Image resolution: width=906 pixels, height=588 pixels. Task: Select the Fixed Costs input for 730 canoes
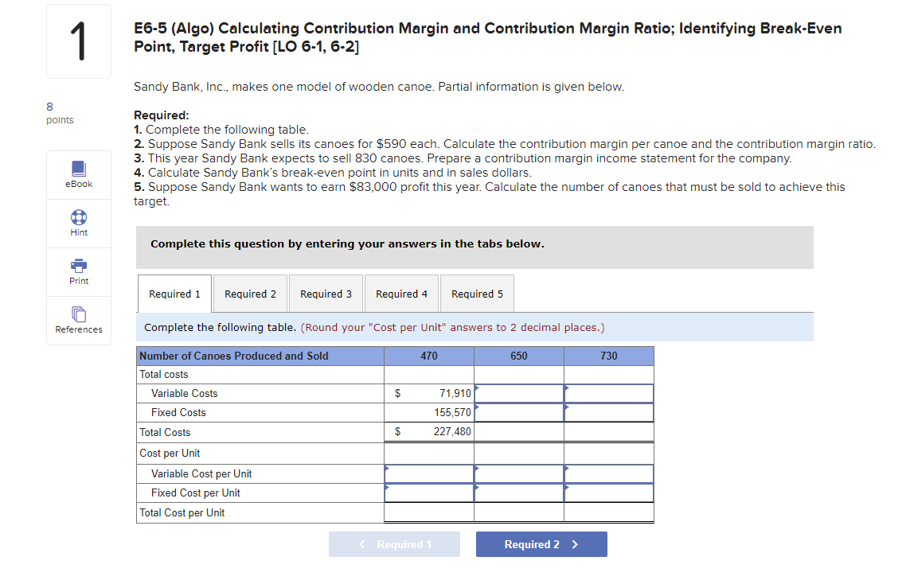pos(609,412)
